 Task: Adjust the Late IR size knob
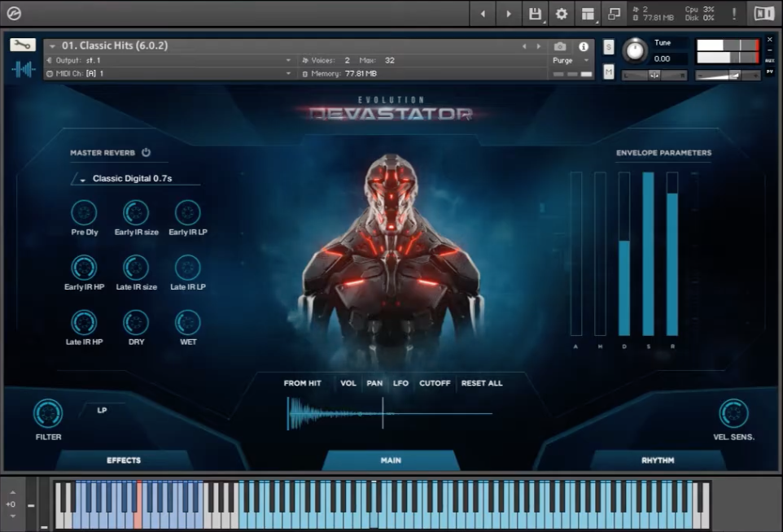136,268
